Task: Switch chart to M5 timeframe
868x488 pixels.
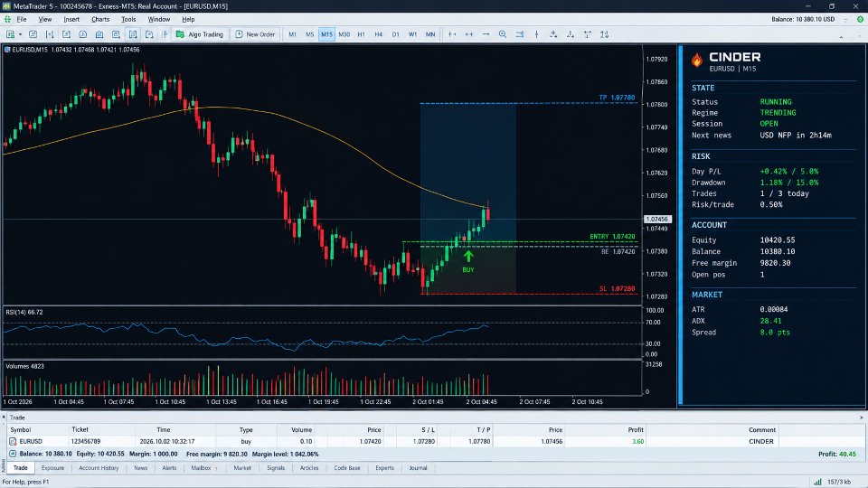Action: point(309,34)
